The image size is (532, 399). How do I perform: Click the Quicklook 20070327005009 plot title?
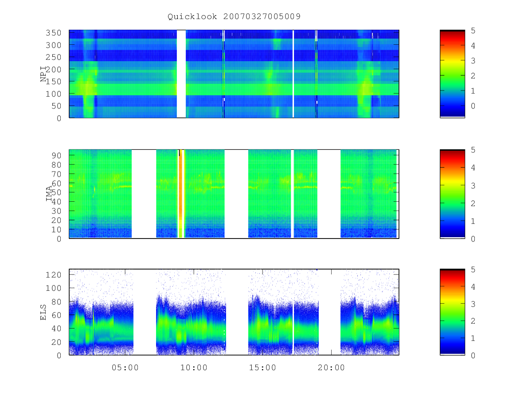(234, 16)
